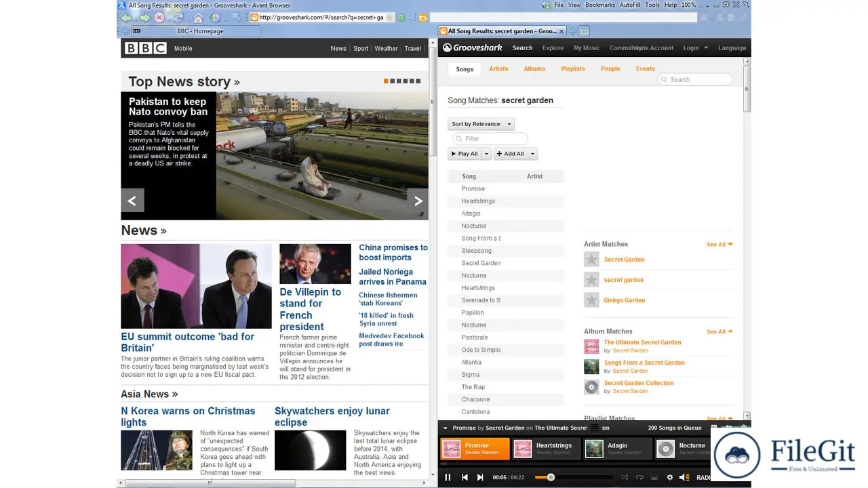
Task: Click See All for Artist Matches
Action: 719,245
